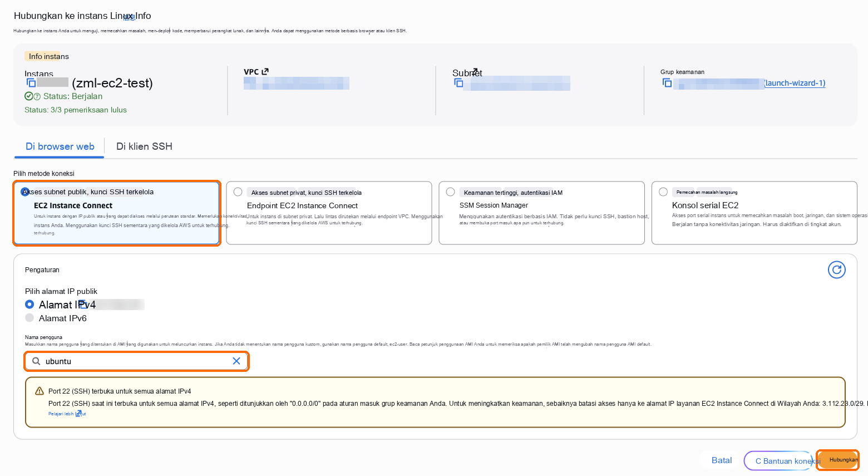Click the green check beside Status: Berjalan

coord(28,96)
